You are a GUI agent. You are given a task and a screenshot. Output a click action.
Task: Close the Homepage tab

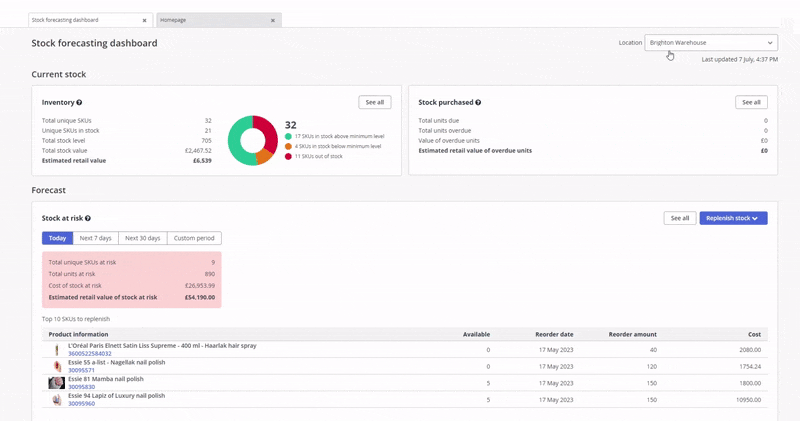pyautogui.click(x=272, y=20)
